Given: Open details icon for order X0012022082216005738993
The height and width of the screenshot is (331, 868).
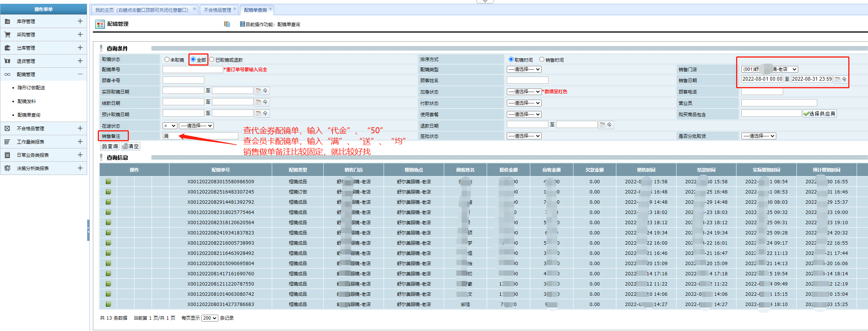Looking at the screenshot, I should pyautogui.click(x=108, y=243).
